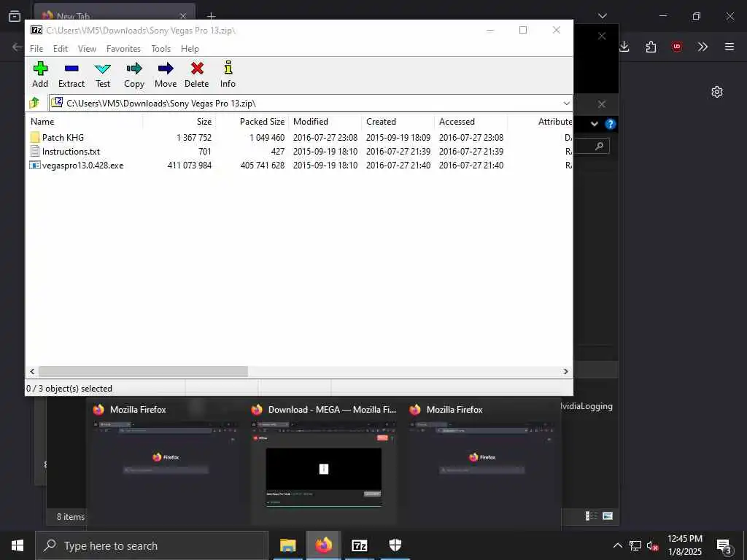Open the notification center icon
This screenshot has height=560, width=747.
click(x=724, y=546)
